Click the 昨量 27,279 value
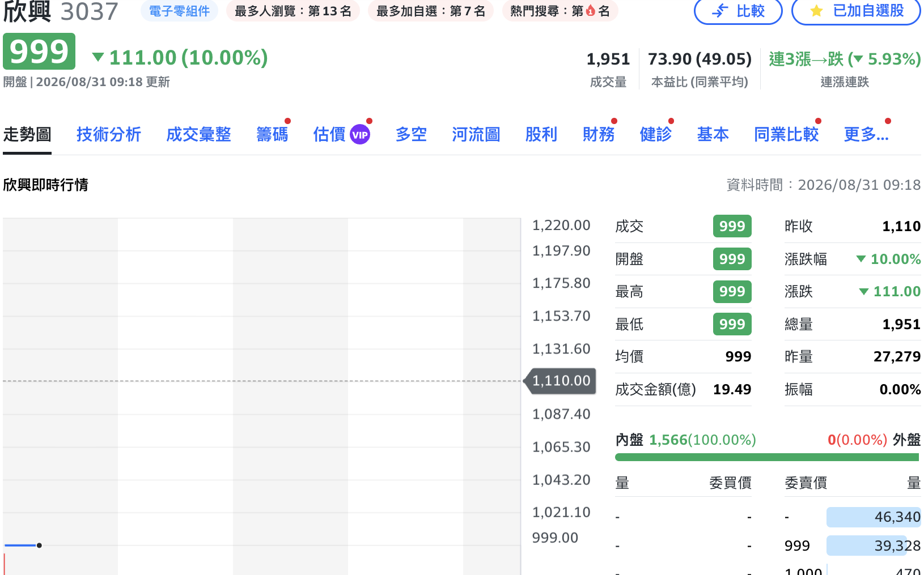Image resolution: width=924 pixels, height=575 pixels. pos(897,356)
